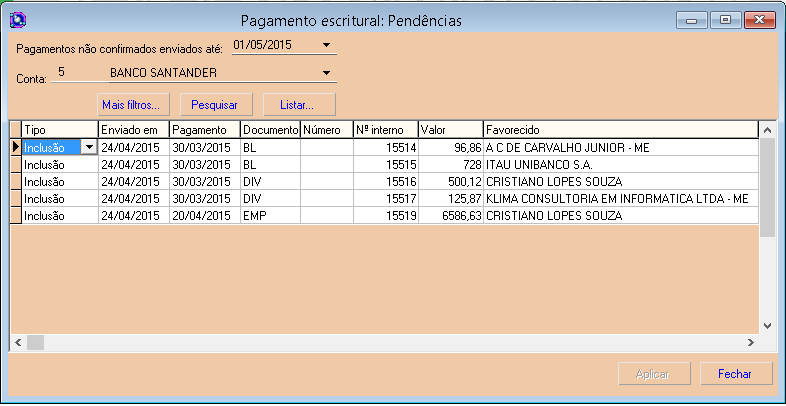The height and width of the screenshot is (406, 786).
Task: Click the horizontal scrollbar thumb
Action: tap(36, 342)
